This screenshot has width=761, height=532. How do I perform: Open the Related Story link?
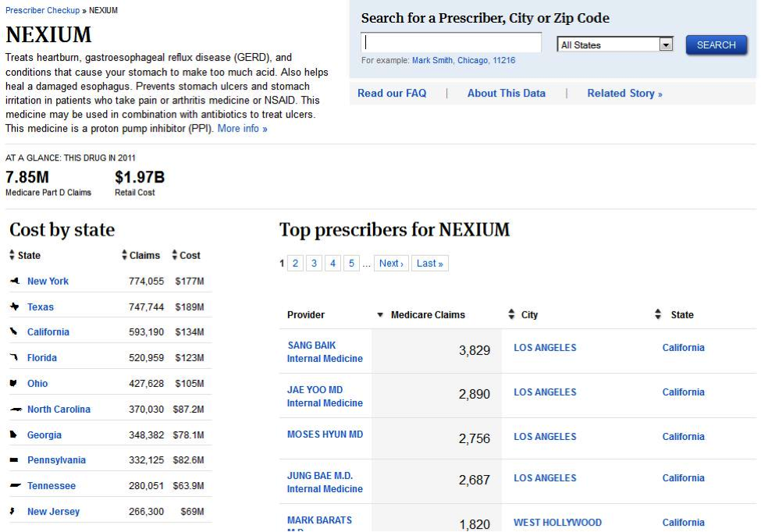point(624,93)
